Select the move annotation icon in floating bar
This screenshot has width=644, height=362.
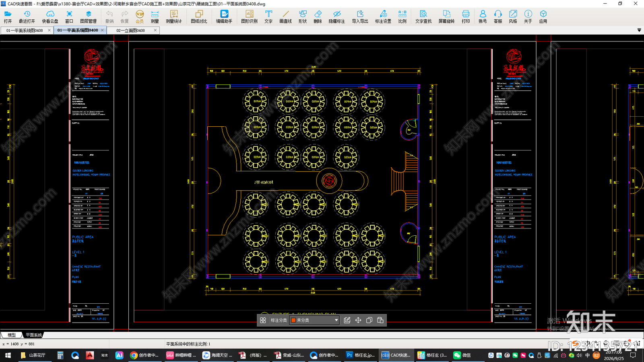point(358,320)
